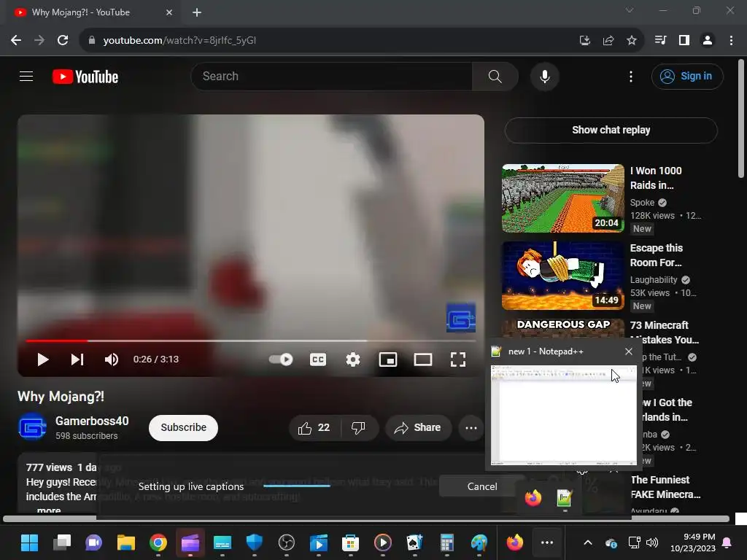Toggle Chrome side panel

click(684, 41)
